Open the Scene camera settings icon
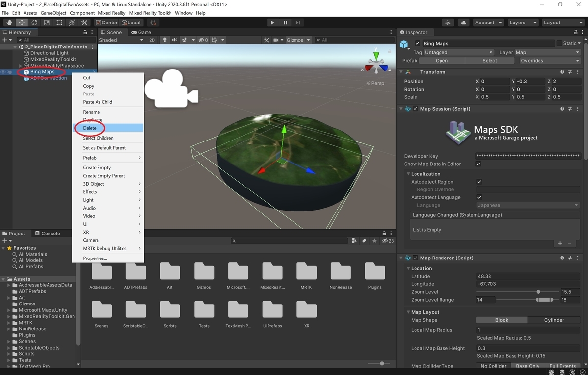 tap(276, 40)
